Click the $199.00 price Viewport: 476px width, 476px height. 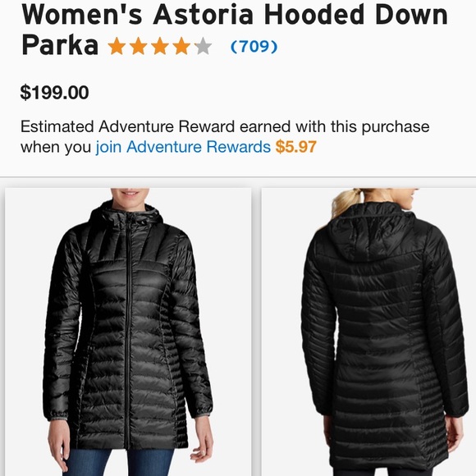55,93
